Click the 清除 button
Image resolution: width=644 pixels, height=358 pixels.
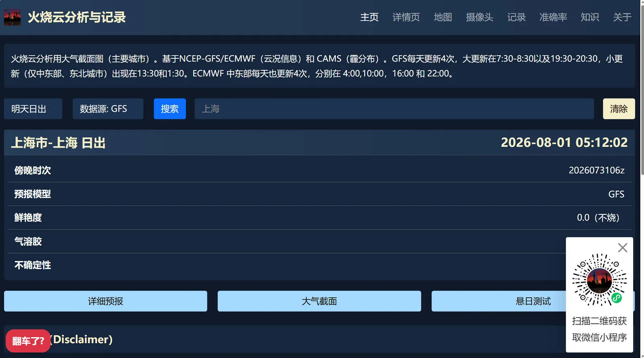coord(619,109)
